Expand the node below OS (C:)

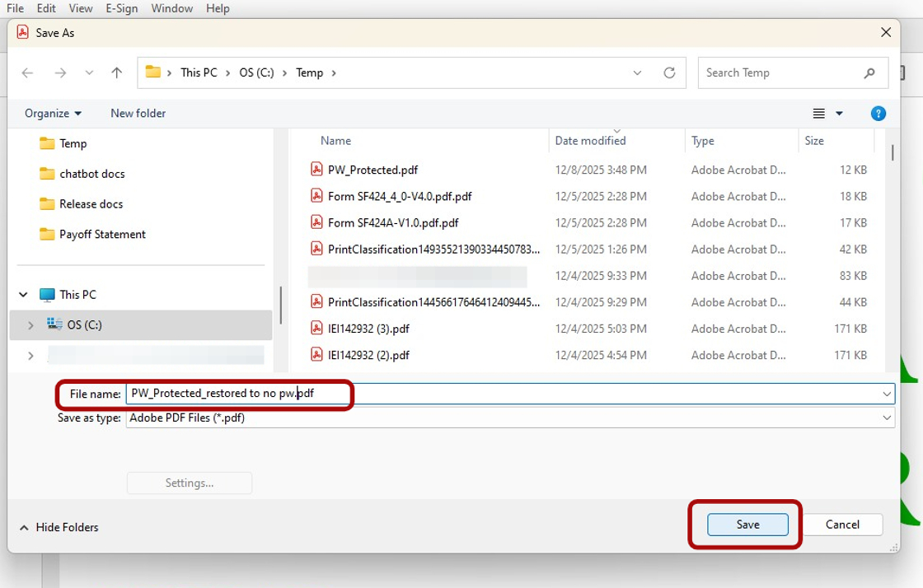(30, 356)
